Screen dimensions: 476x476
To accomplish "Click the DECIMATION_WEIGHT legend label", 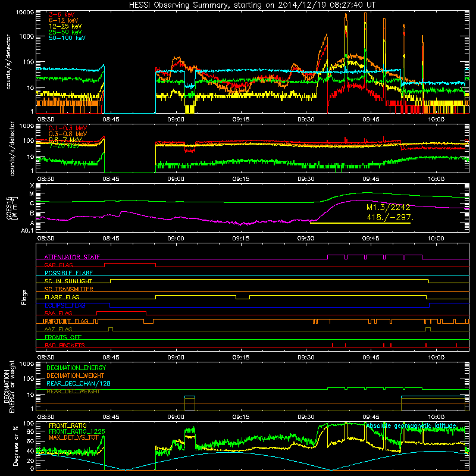I will point(76,375).
